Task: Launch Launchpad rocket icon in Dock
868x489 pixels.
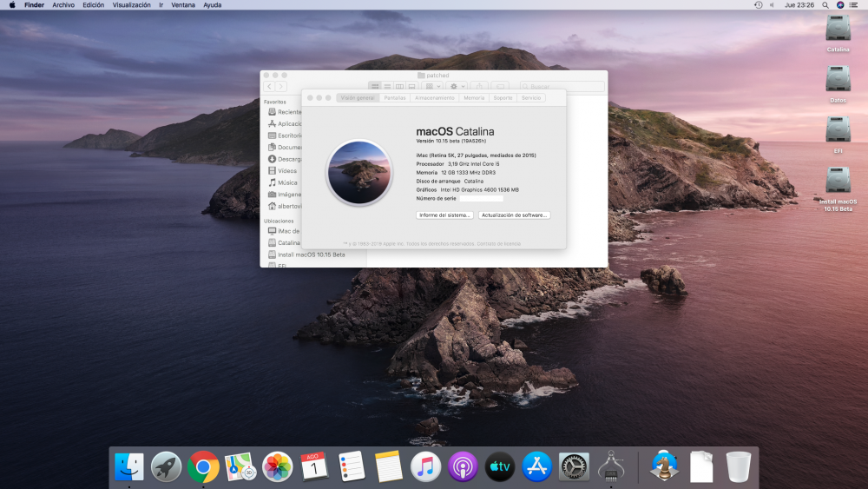Action: (x=166, y=466)
